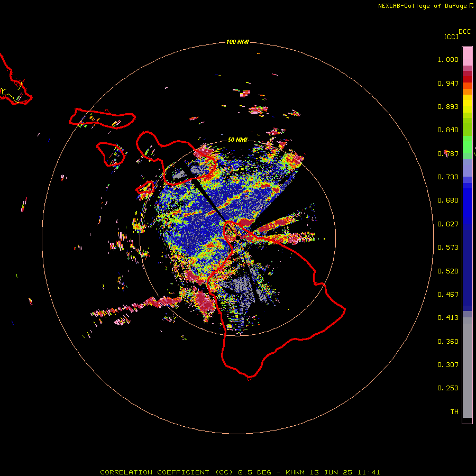Select the 0.893 scale value

pos(448,106)
